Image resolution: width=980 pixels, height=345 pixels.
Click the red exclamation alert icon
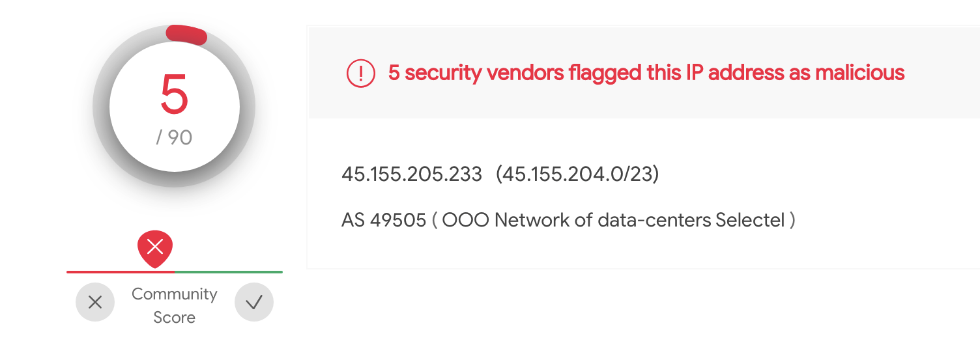360,73
